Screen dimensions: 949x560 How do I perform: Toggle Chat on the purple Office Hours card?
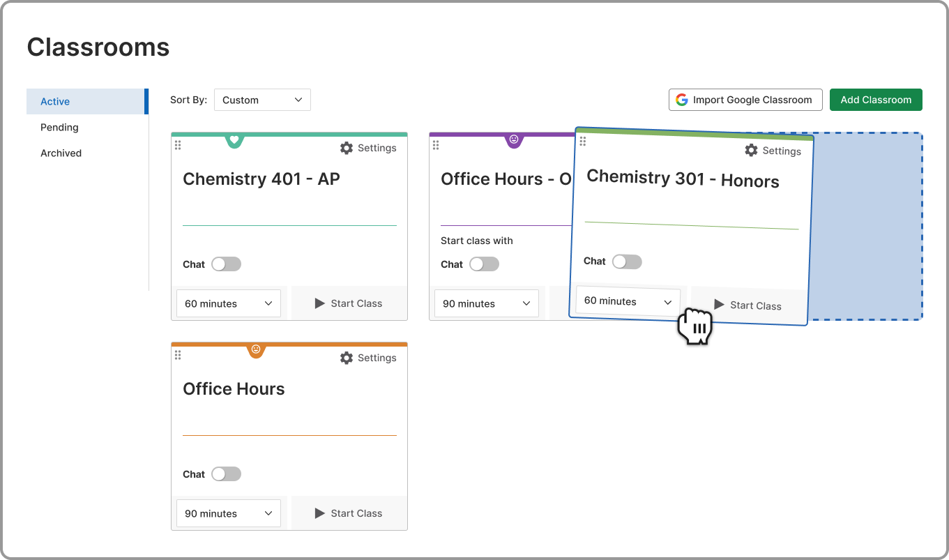click(x=484, y=264)
